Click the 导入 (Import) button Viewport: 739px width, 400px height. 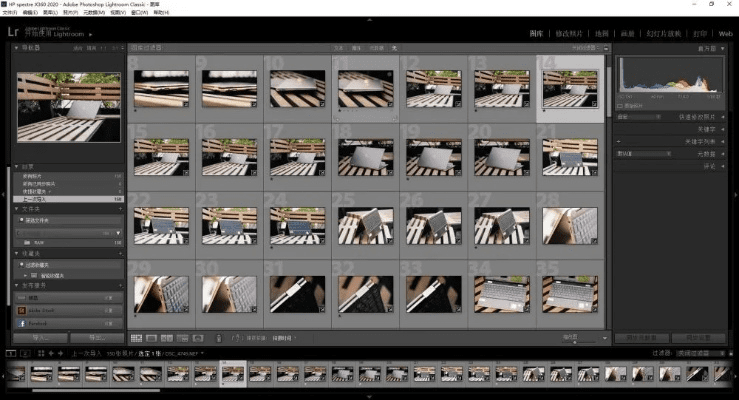pos(41,338)
